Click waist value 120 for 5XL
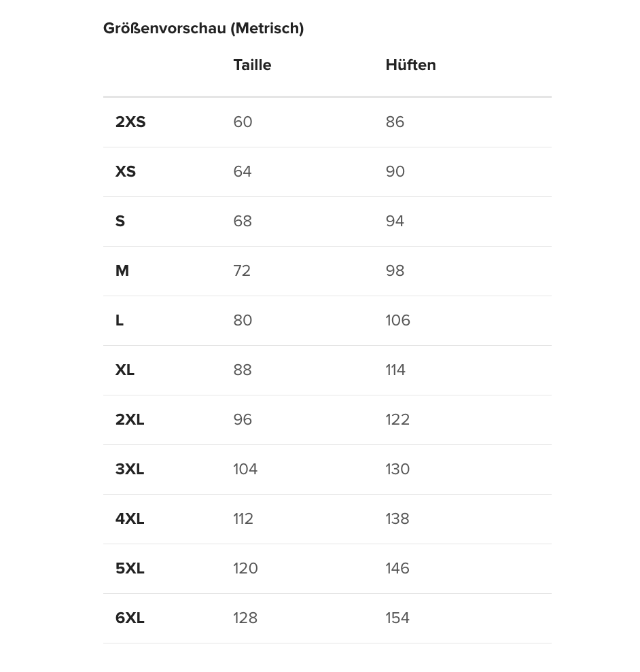The height and width of the screenshot is (672, 640). [x=245, y=569]
